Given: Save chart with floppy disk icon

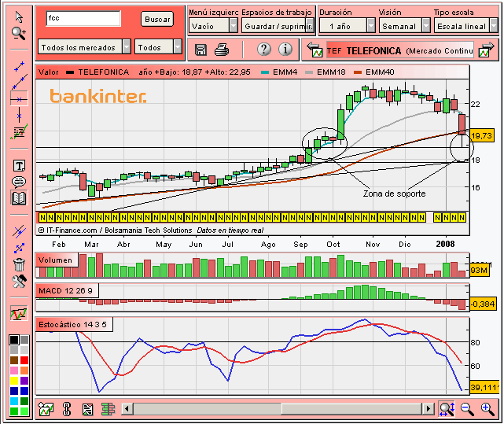Looking at the screenshot, I should tap(201, 50).
